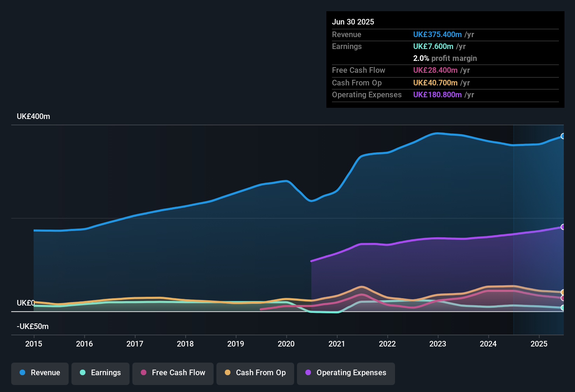The height and width of the screenshot is (392, 575).
Task: Click the Operating Expenses endpoint marker
Action: 563,227
